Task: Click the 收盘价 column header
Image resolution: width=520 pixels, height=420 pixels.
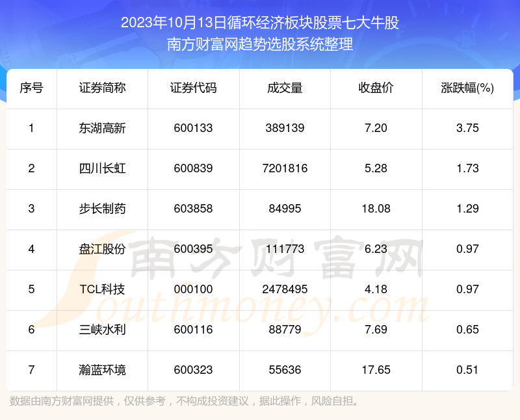Action: tap(376, 88)
